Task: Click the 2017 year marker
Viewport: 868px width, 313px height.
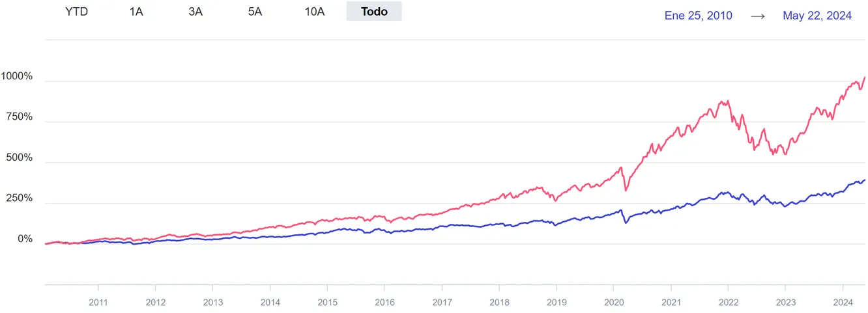Action: click(442, 302)
